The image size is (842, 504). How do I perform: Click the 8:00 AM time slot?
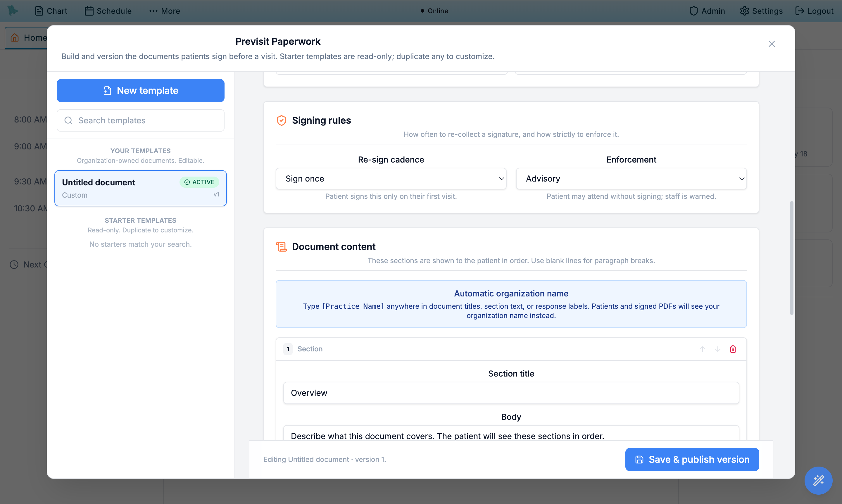click(x=30, y=120)
